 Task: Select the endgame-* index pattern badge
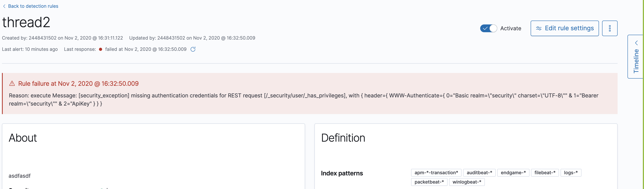pyautogui.click(x=513, y=173)
